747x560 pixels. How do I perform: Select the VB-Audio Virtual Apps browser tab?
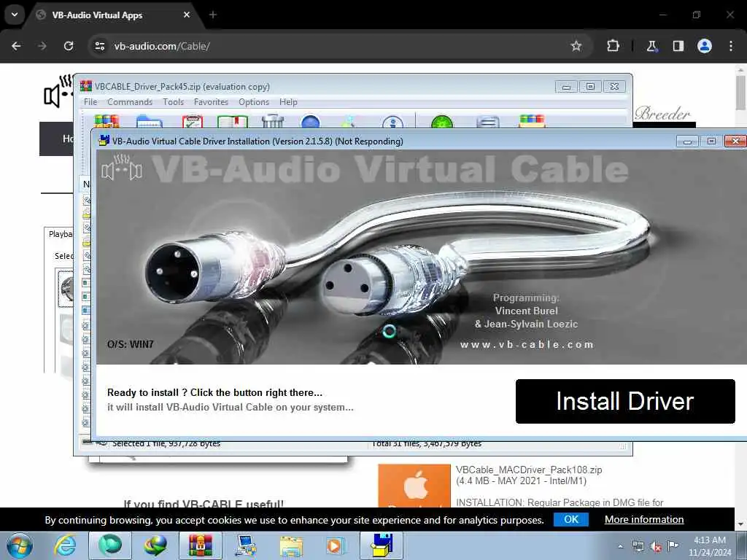(113, 15)
